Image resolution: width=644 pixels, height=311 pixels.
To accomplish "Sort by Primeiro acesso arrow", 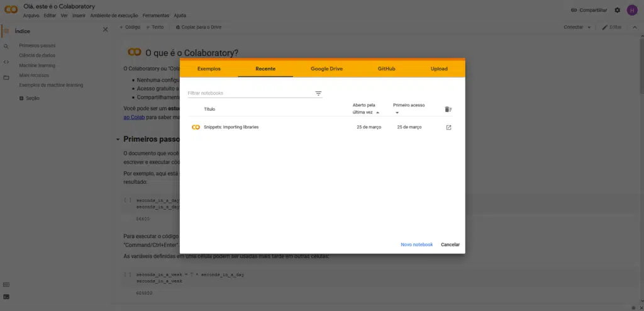I will pyautogui.click(x=397, y=113).
